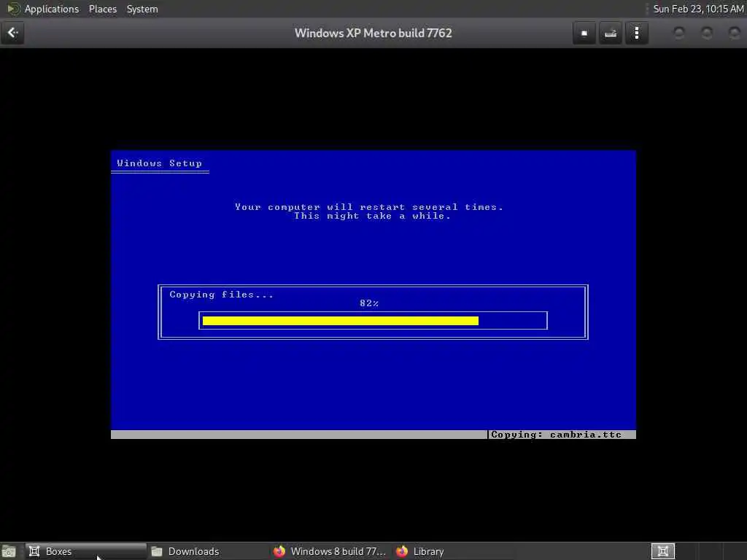The width and height of the screenshot is (747, 560).
Task: Click 'This might take a while.' text
Action: tap(372, 216)
